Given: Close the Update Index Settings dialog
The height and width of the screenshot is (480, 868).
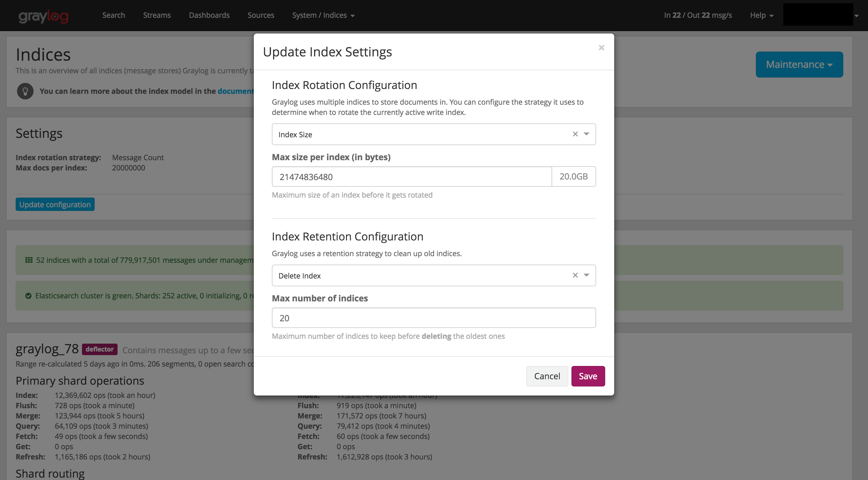Looking at the screenshot, I should click(x=601, y=48).
